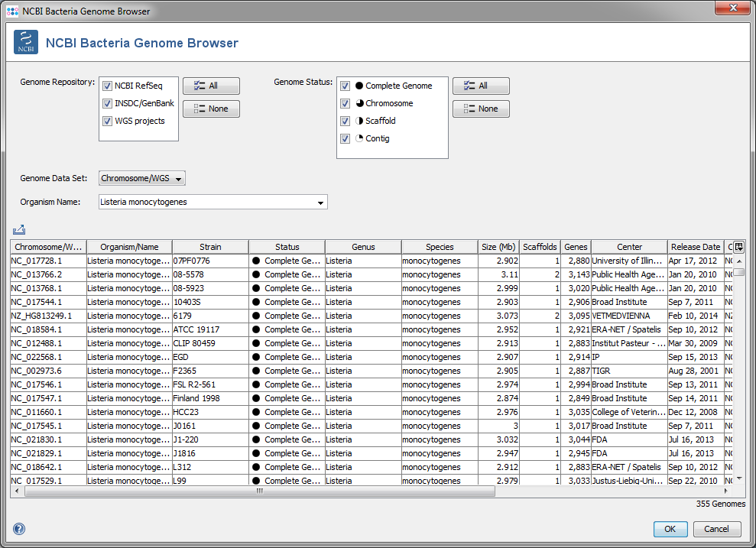This screenshot has height=548, width=756.
Task: Toggle the INSDC/GenBank checkbox
Action: pos(108,103)
